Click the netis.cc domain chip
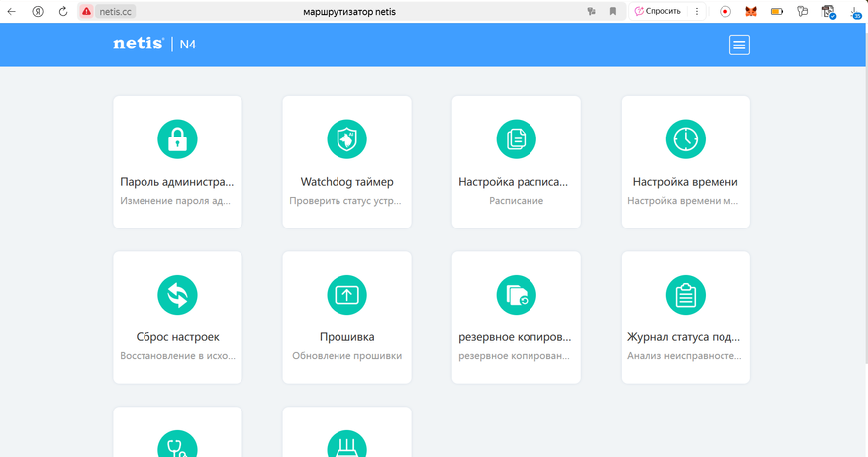 [115, 11]
